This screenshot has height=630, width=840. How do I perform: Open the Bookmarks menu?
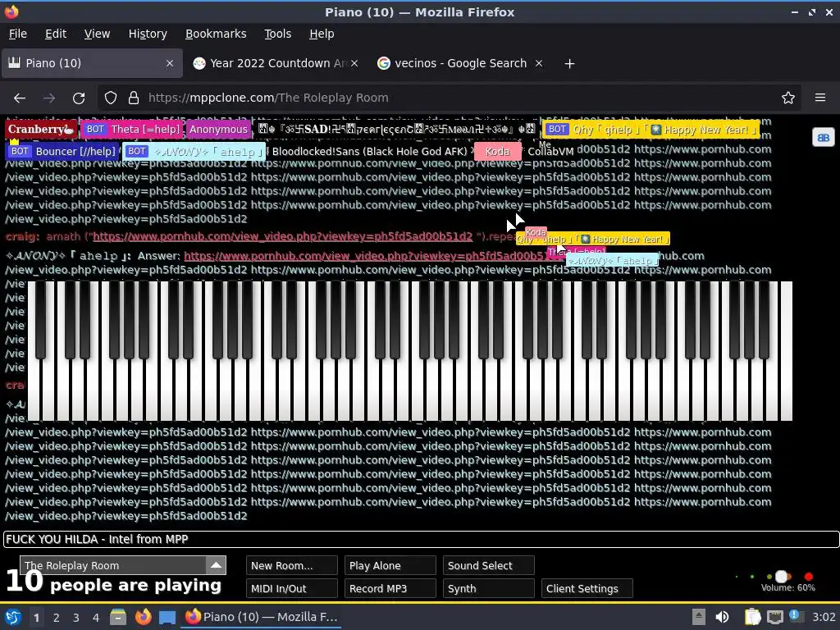(216, 34)
